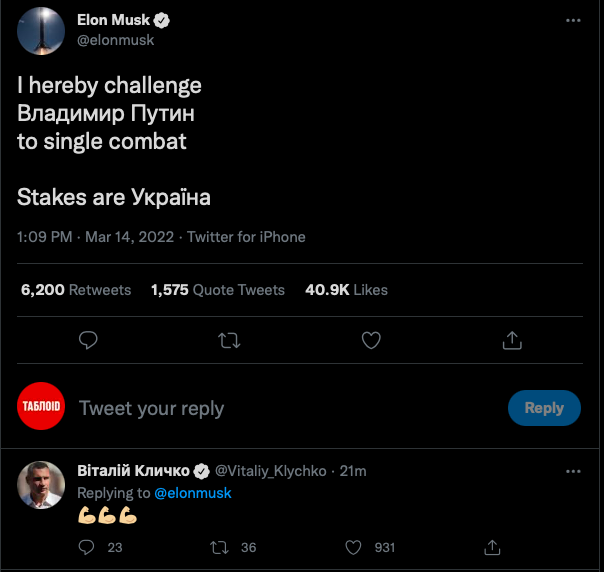
Task: Open Vitaliy Klychko's profile avatar
Action: click(41, 486)
